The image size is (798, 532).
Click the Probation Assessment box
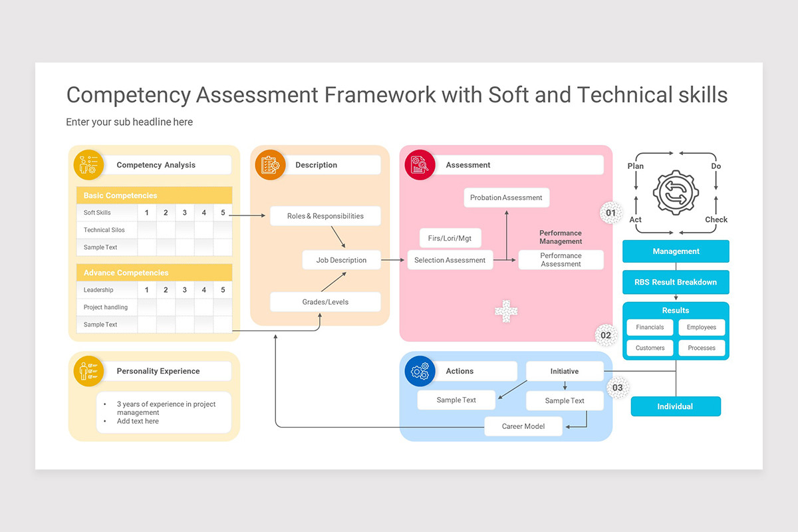tap(507, 197)
